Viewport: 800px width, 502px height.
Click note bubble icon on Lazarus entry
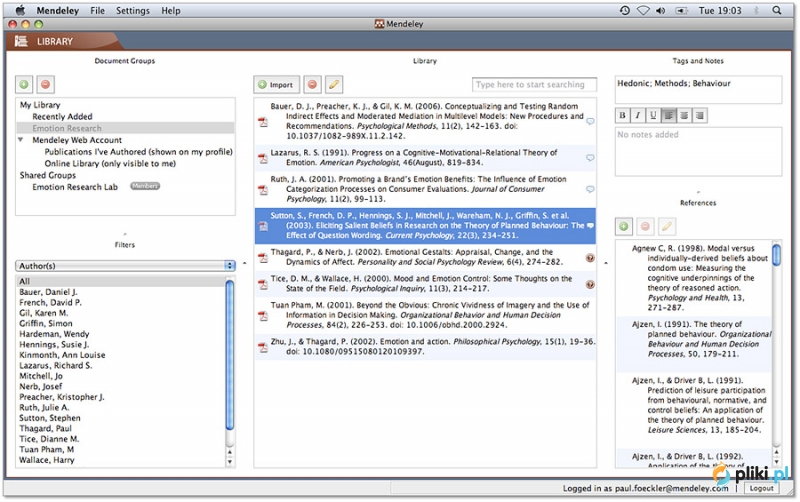coord(590,158)
